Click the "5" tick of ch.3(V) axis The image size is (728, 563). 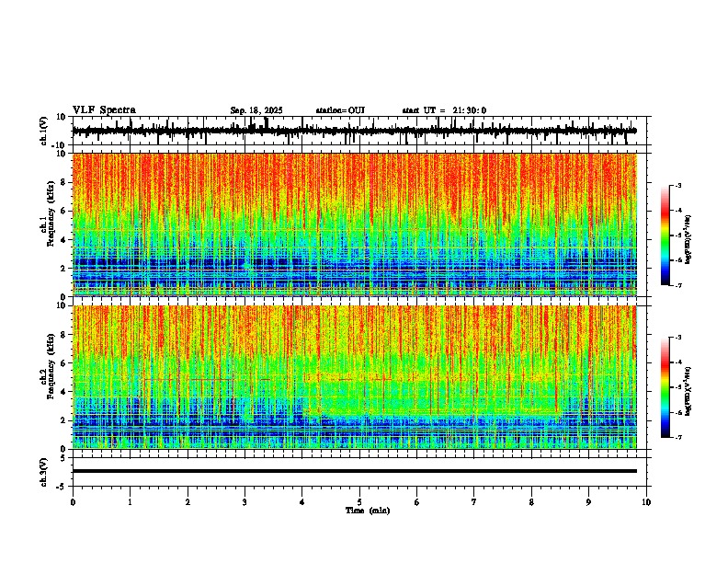click(x=64, y=458)
